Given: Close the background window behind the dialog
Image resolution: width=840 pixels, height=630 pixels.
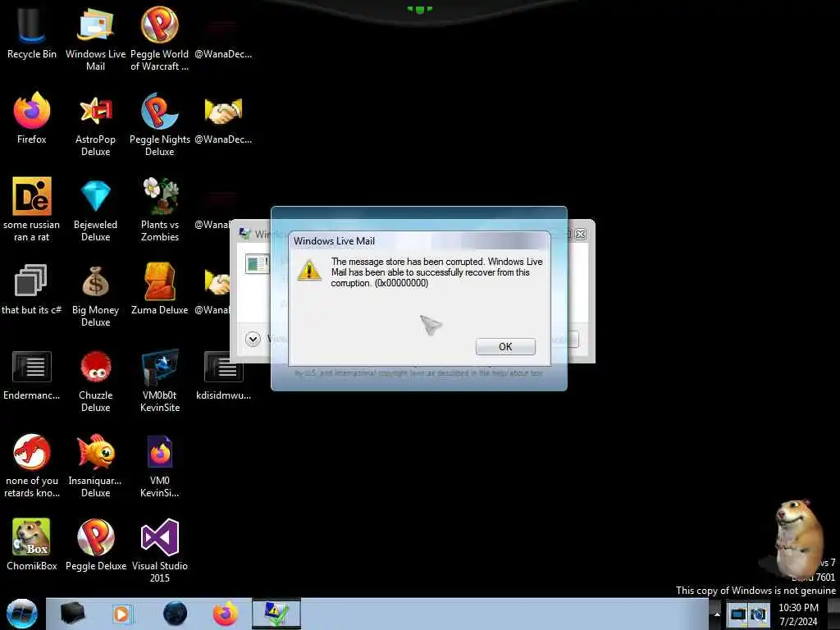Looking at the screenshot, I should pyautogui.click(x=580, y=234).
